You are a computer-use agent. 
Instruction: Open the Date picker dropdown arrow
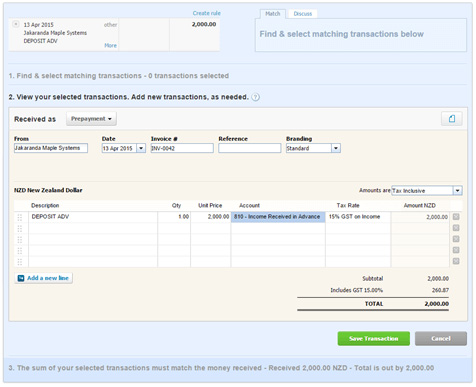(x=141, y=148)
